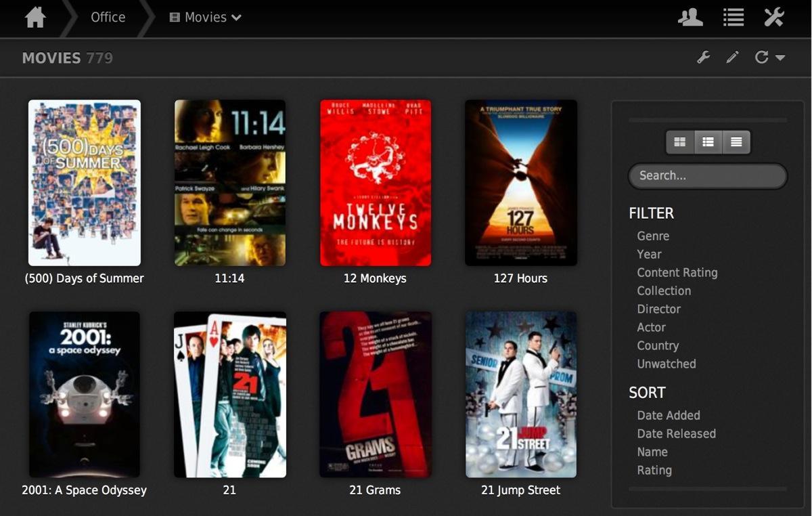Click the '127 Hours' title text
The height and width of the screenshot is (516, 812).
(520, 278)
